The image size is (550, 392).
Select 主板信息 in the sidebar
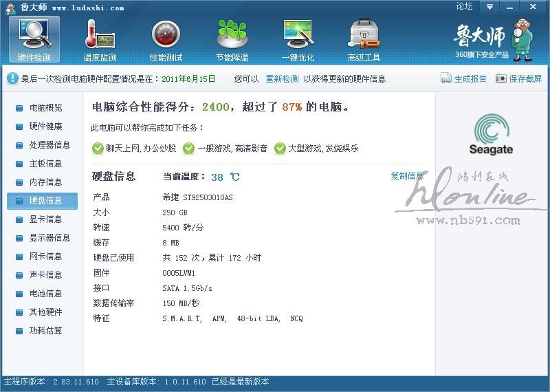point(42,163)
